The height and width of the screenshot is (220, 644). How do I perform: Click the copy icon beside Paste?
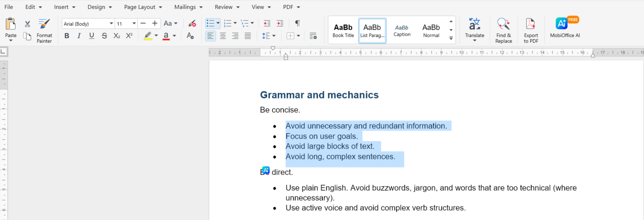tap(28, 37)
